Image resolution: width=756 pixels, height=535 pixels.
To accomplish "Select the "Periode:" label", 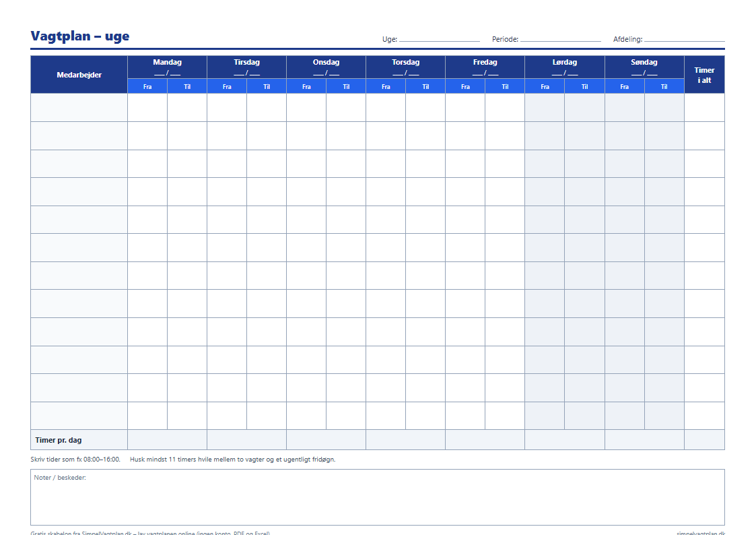I will (506, 40).
